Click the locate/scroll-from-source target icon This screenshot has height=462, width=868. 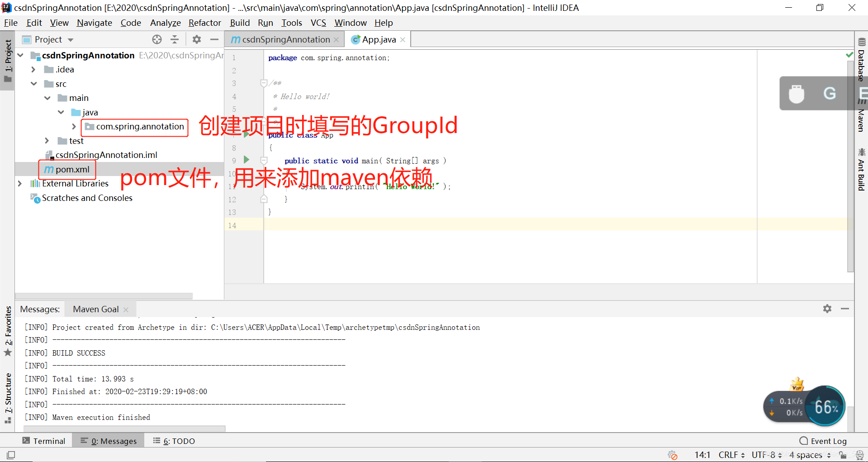(x=157, y=39)
